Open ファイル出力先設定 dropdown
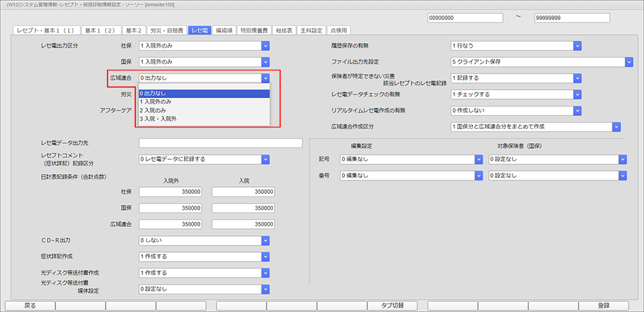The height and width of the screenshot is (312, 644). point(629,62)
